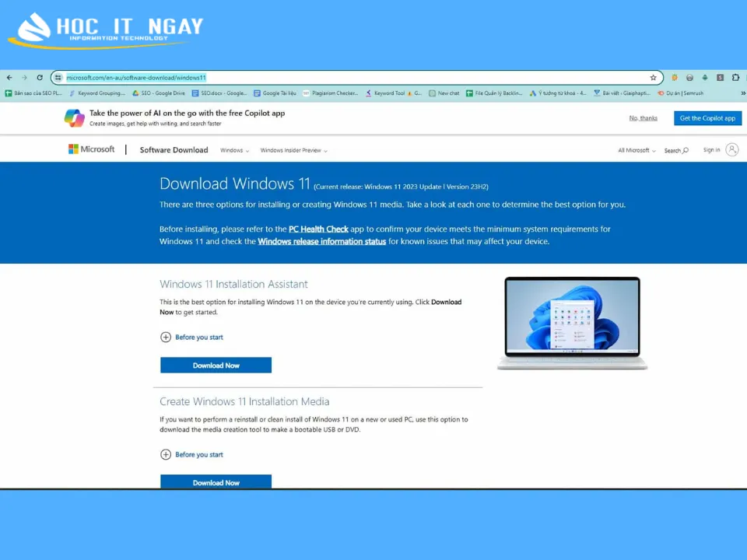Open the Plagiarism Checker bookmark
Viewport: 747px width, 560px height.
[331, 93]
